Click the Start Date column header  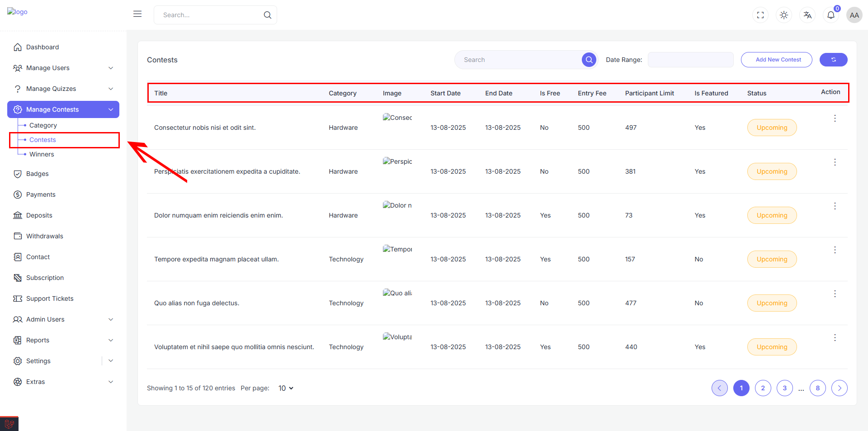[445, 93]
